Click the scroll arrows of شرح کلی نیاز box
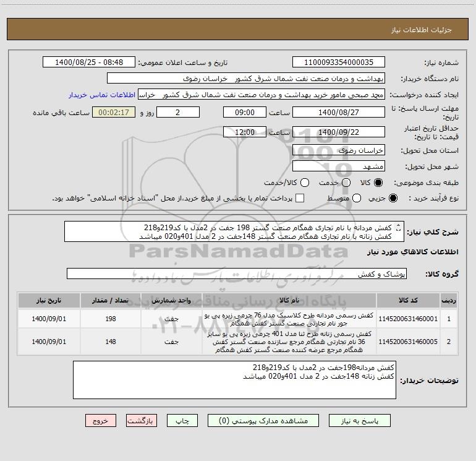476x461 pixels. [x=399, y=227]
